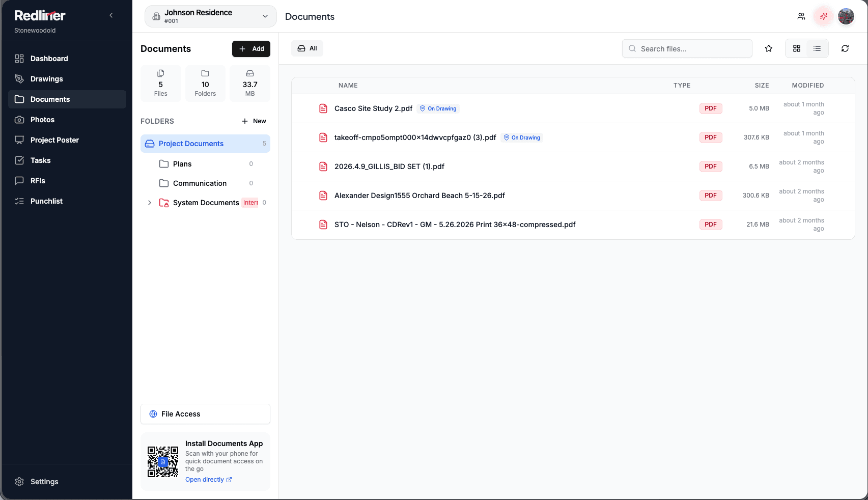This screenshot has width=868, height=500.
Task: Collapse the sidebar with the chevron arrow
Action: coord(111,15)
